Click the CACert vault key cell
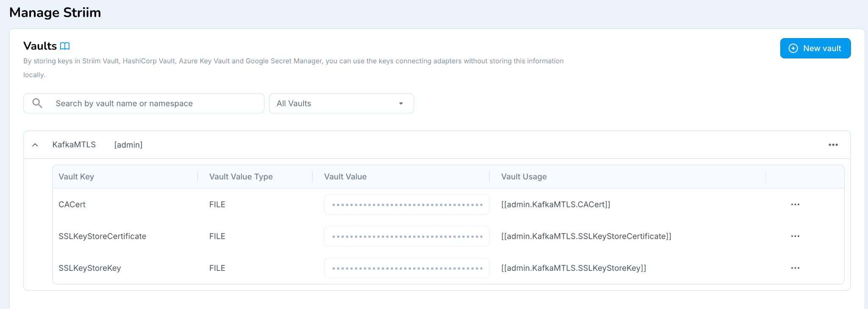Screen dimensions: 868x309 [x=72, y=204]
